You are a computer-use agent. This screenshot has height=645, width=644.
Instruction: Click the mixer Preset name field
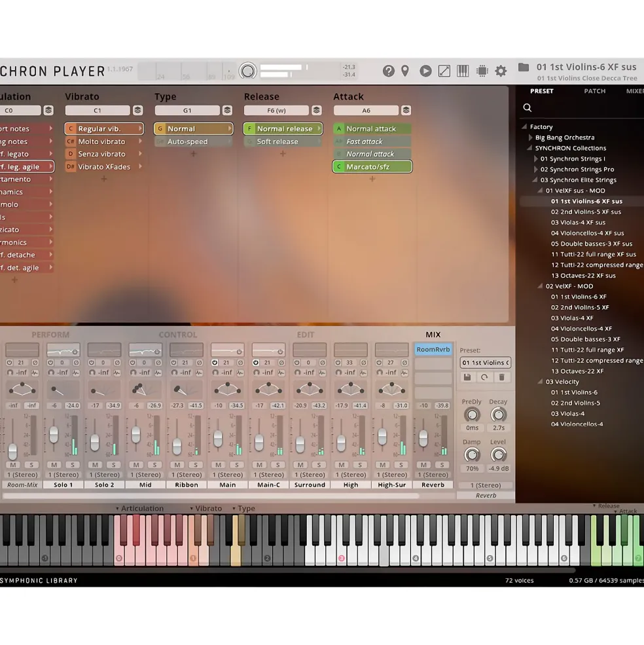pos(485,362)
